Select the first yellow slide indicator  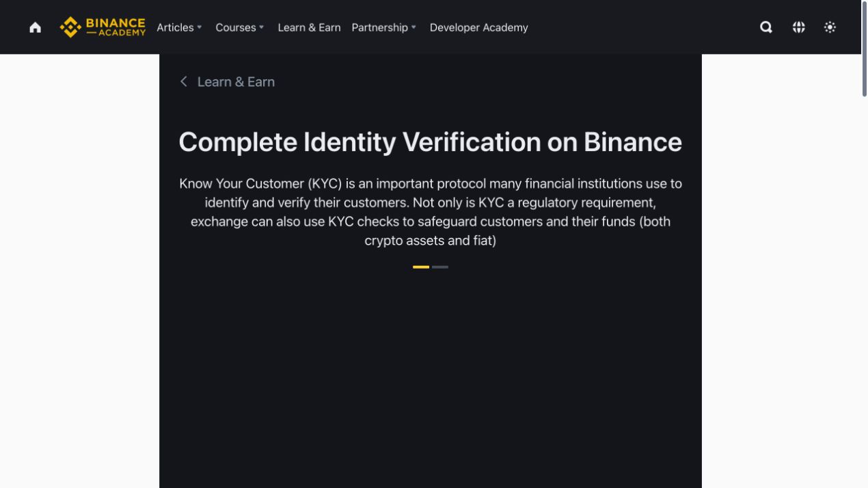click(x=421, y=267)
